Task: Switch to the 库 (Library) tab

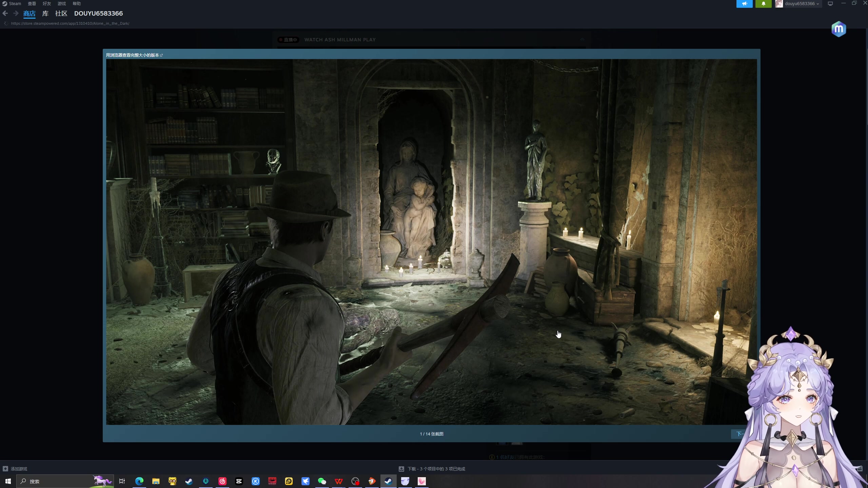Action: (x=45, y=14)
